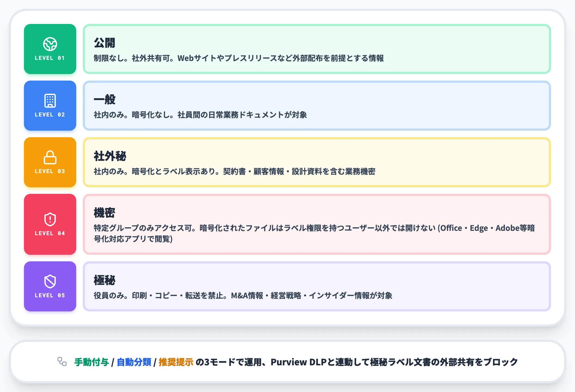Select the LEVEL 03 label
The height and width of the screenshot is (392, 575).
(x=50, y=171)
